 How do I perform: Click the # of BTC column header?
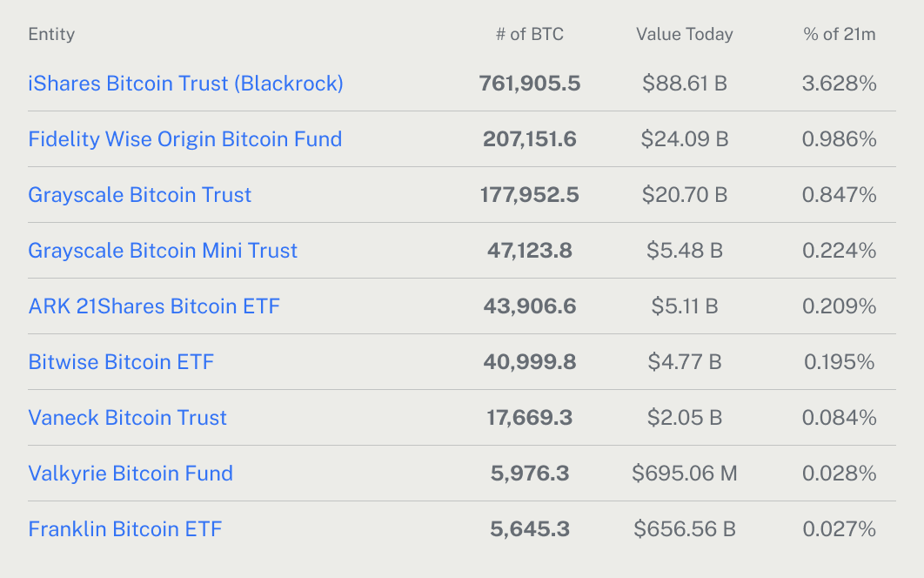tap(529, 35)
